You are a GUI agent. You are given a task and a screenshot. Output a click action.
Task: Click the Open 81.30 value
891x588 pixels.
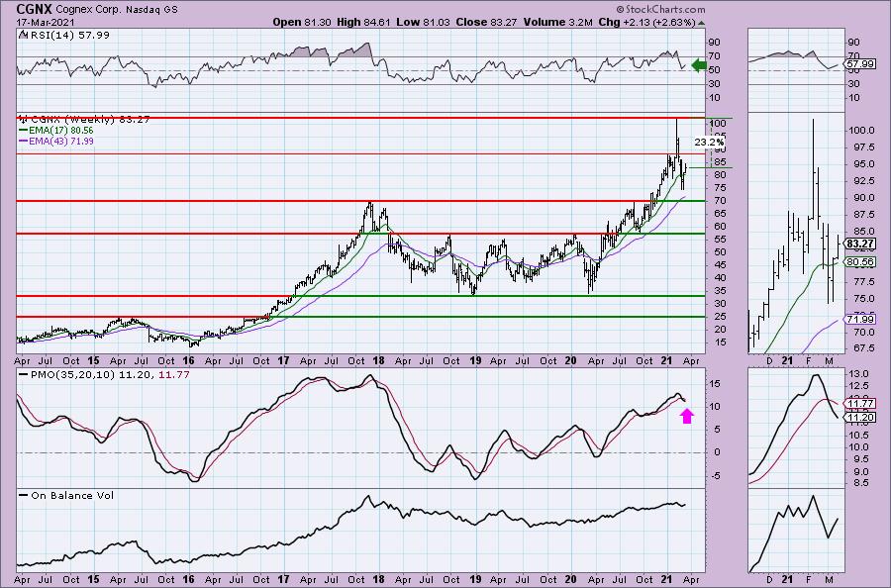click(x=302, y=22)
